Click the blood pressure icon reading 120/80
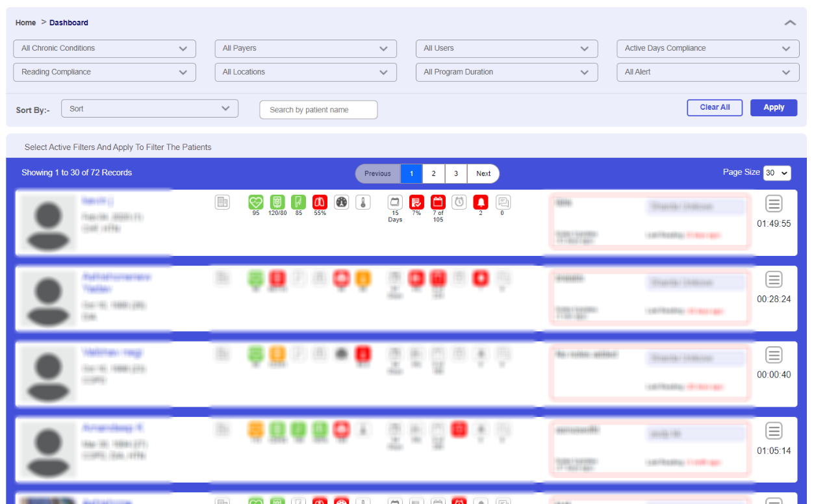814x504 pixels. pos(277,202)
